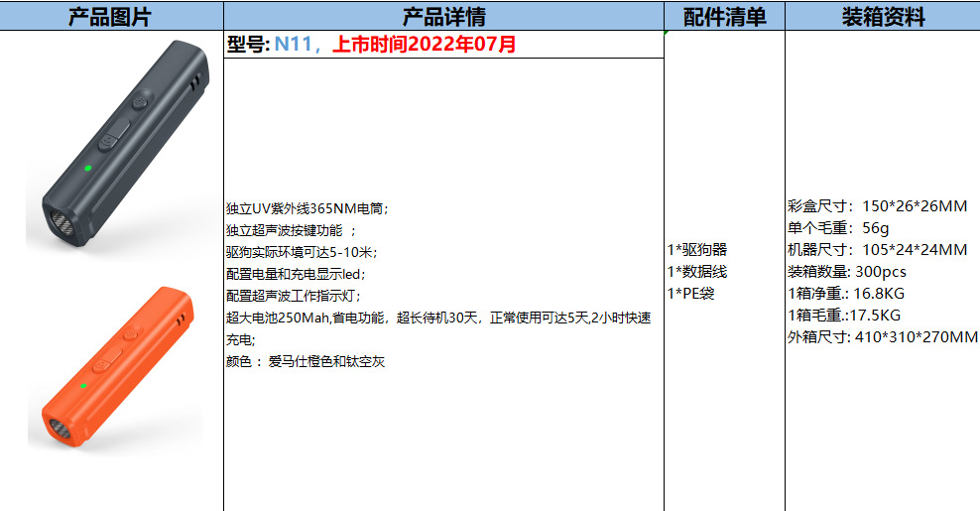Click the 外箱尺寸 410*310*270MM line
Viewport: 980px width, 511px height.
(882, 337)
